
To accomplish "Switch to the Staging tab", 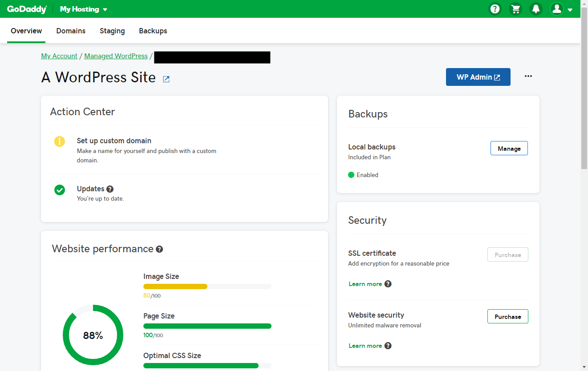I will [112, 31].
